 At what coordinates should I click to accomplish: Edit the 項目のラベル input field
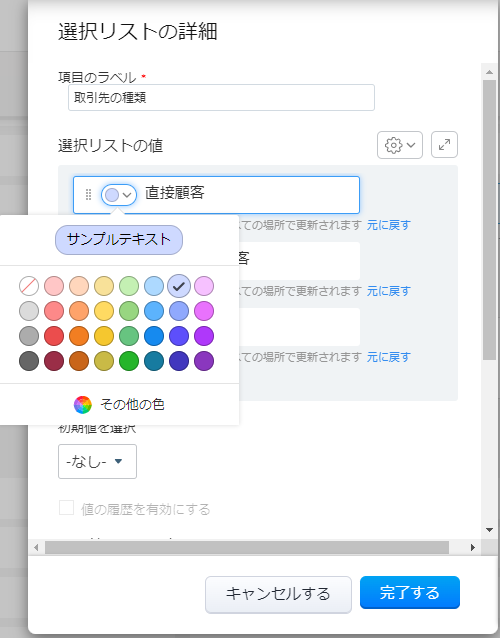point(221,98)
